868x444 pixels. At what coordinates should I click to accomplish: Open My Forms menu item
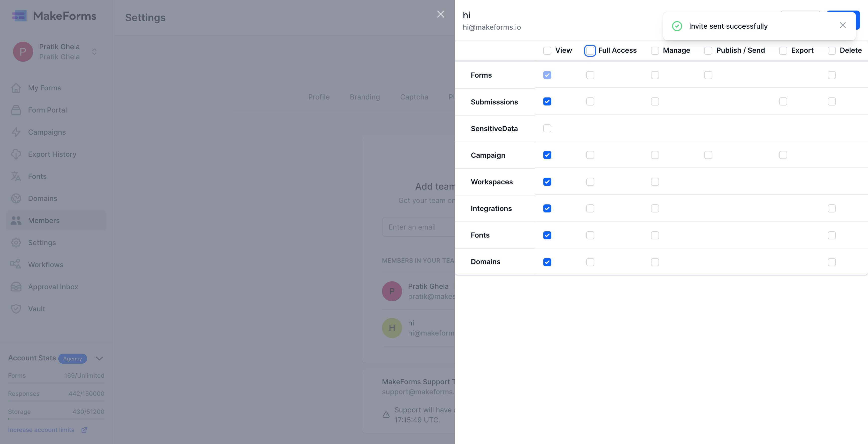point(56,88)
